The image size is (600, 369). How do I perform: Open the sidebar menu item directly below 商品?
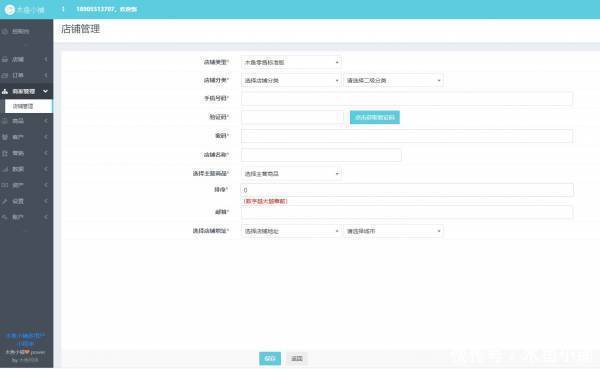[18, 137]
